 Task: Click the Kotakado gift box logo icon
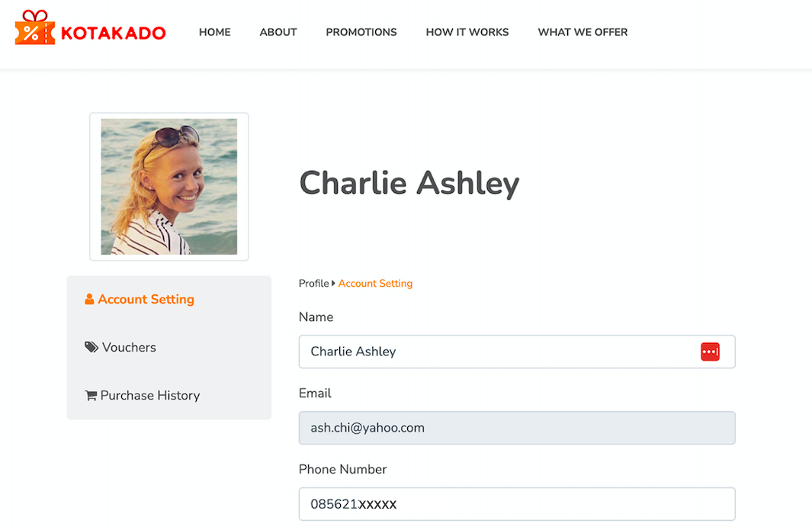coord(35,28)
